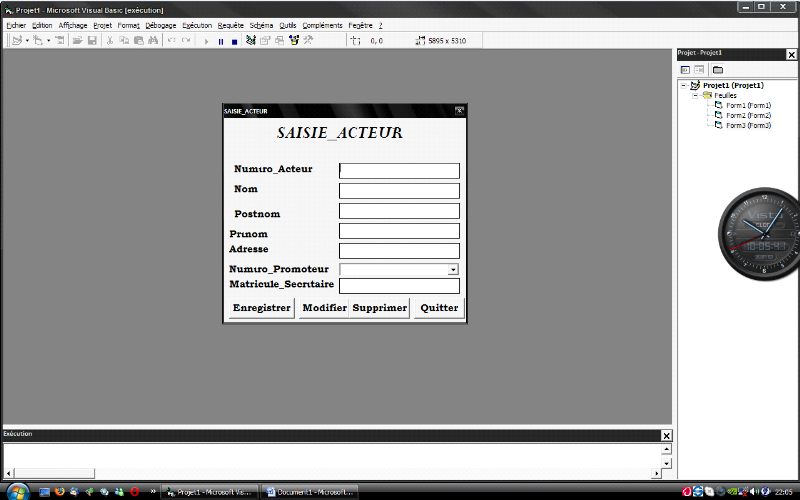Click the Pause (Arrêt) button in toolbar
Screen dimensions: 800x500
pyautogui.click(x=221, y=41)
